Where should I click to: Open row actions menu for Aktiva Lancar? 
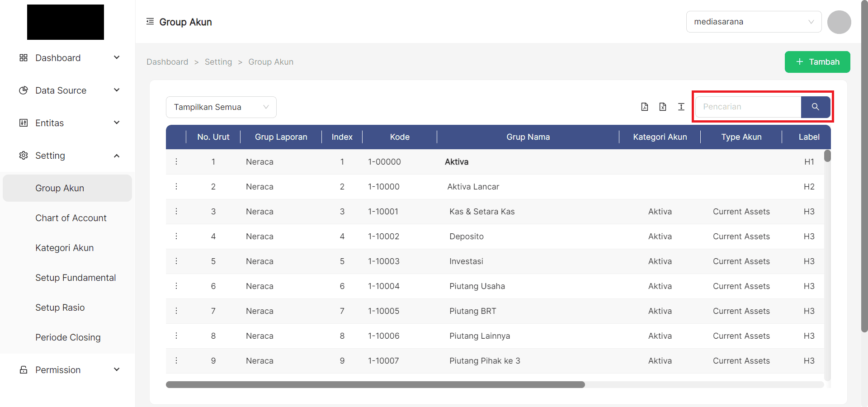pos(176,186)
